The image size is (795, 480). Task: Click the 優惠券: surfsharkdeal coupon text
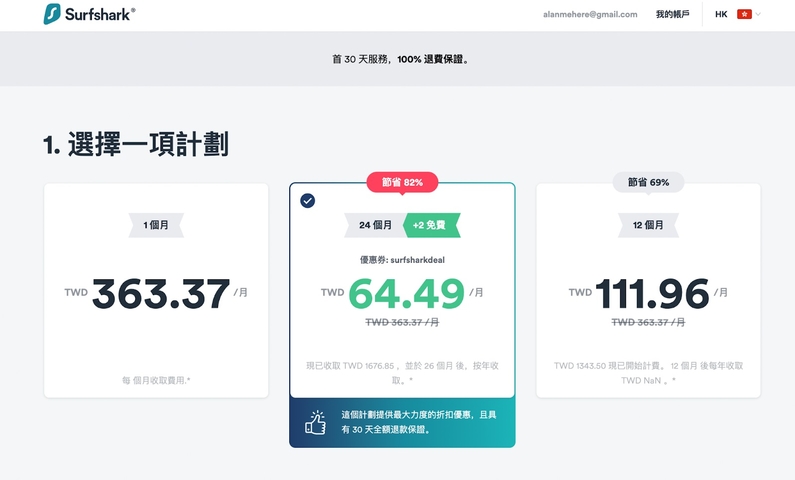pos(403,260)
